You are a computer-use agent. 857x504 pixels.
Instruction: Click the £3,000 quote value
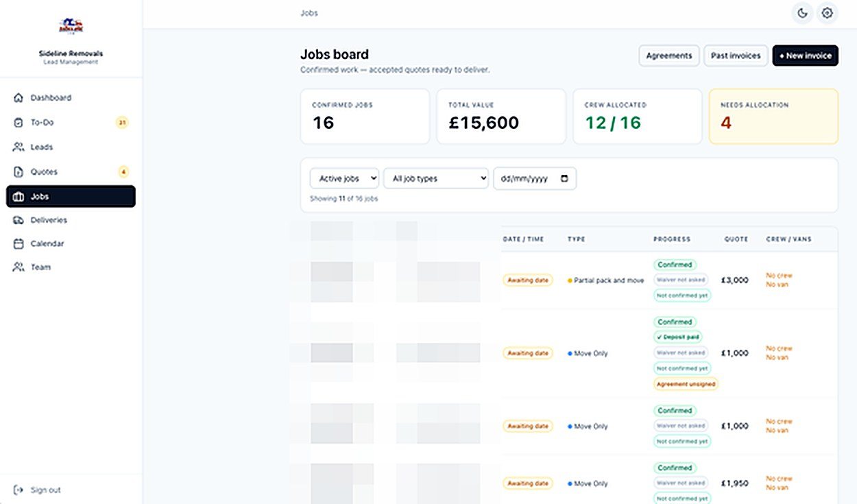[735, 280]
